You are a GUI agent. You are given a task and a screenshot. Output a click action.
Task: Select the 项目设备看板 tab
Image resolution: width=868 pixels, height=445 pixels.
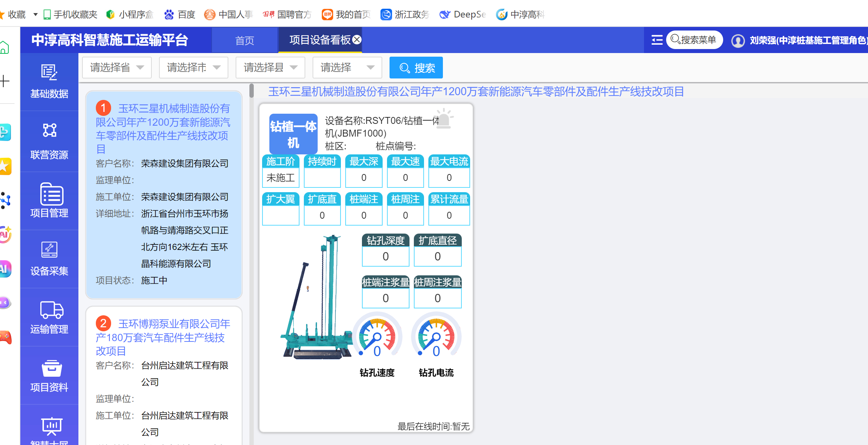(319, 40)
